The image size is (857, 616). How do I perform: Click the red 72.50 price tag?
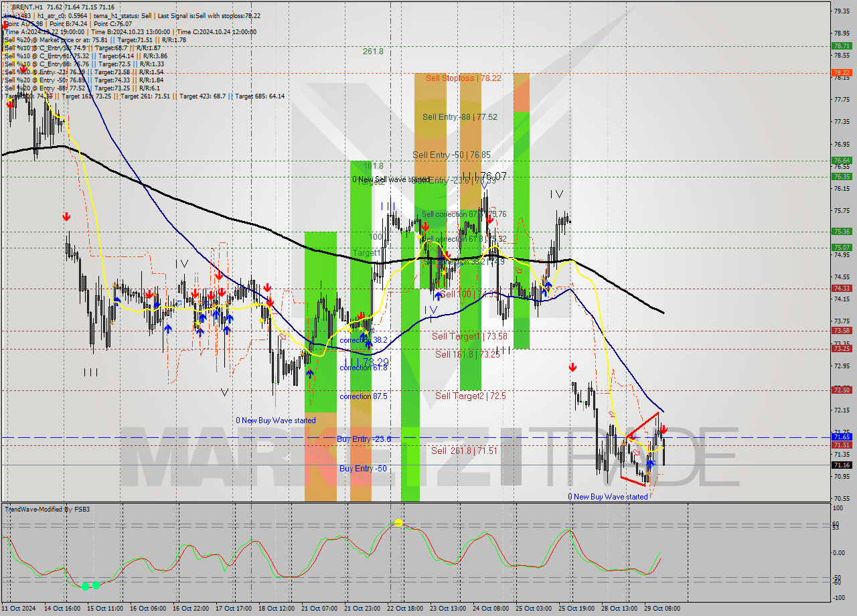tap(841, 390)
